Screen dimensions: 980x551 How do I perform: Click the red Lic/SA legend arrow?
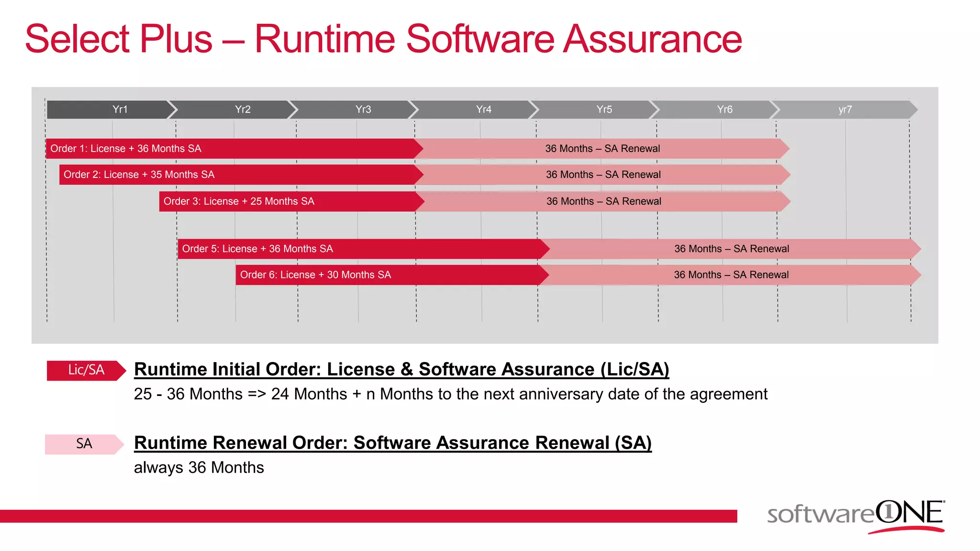[x=87, y=371]
